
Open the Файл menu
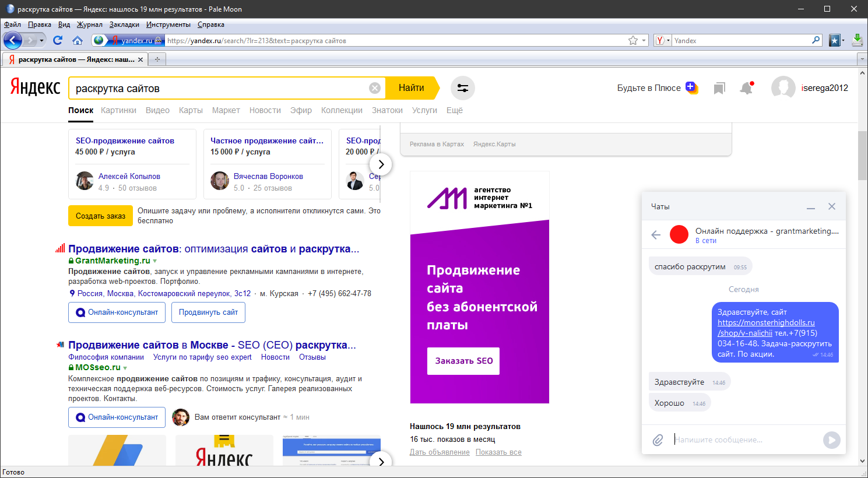(x=12, y=24)
